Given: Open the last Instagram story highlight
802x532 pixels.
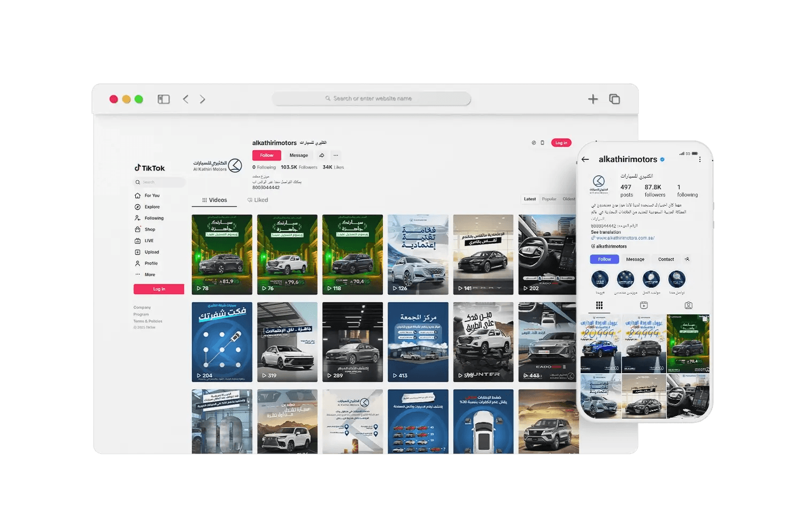Looking at the screenshot, I should point(677,279).
